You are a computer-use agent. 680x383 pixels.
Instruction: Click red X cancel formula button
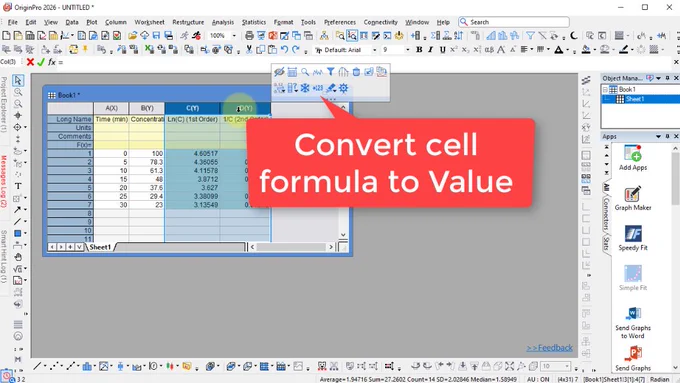pos(30,62)
